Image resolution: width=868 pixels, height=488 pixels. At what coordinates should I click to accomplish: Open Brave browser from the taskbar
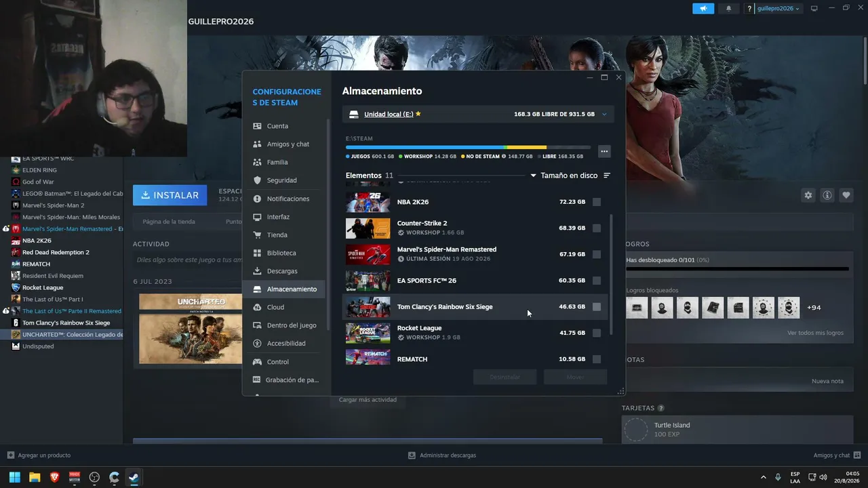pyautogui.click(x=54, y=477)
